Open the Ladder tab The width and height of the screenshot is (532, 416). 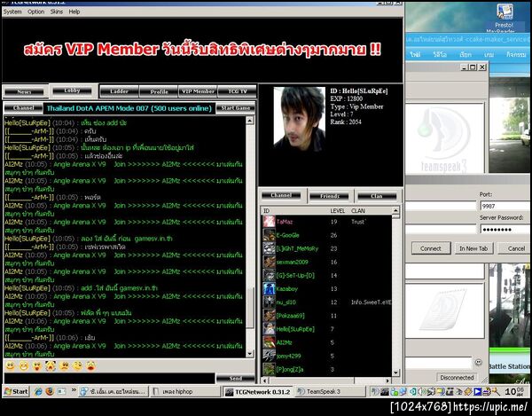pos(119,91)
